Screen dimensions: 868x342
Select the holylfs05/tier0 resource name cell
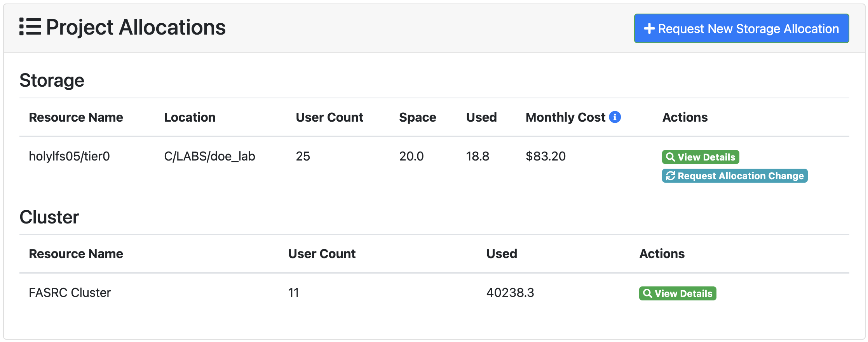69,156
